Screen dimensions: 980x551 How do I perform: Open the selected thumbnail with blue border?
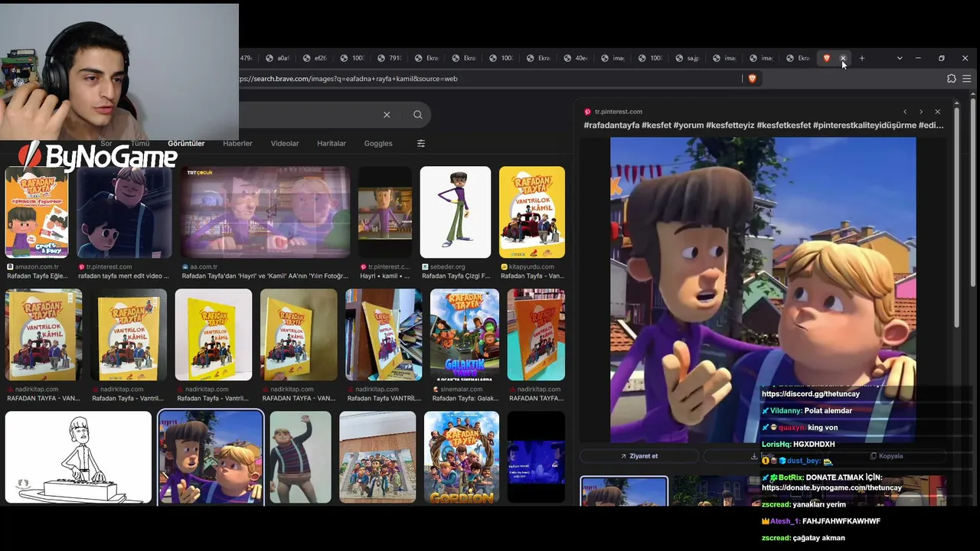tap(211, 458)
